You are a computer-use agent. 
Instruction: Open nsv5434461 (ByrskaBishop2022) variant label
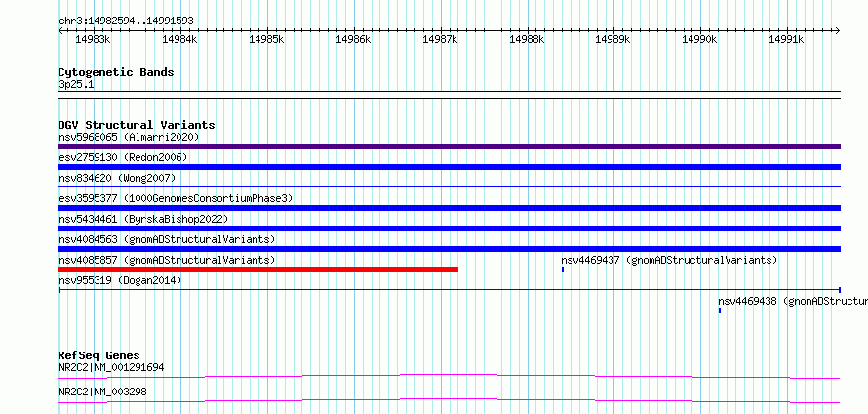143,219
